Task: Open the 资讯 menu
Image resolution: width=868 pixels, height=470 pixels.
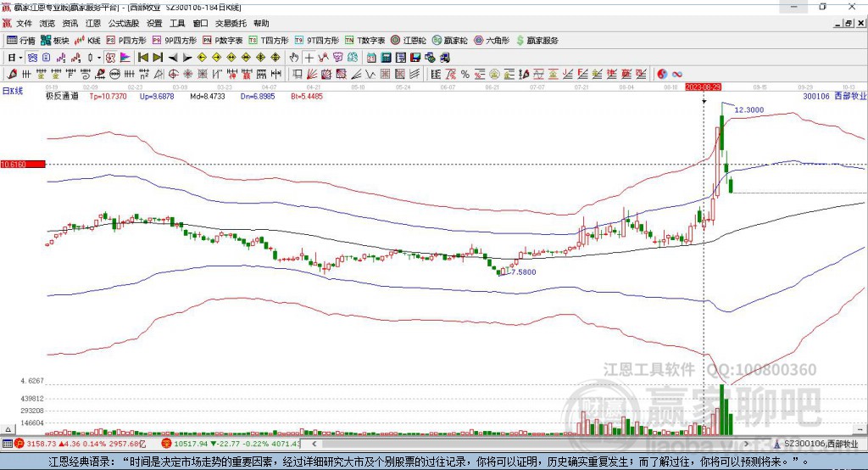Action: point(70,23)
